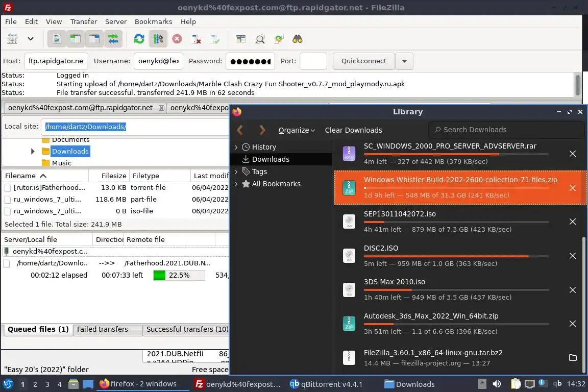Disconnect from the current server

coord(196,39)
